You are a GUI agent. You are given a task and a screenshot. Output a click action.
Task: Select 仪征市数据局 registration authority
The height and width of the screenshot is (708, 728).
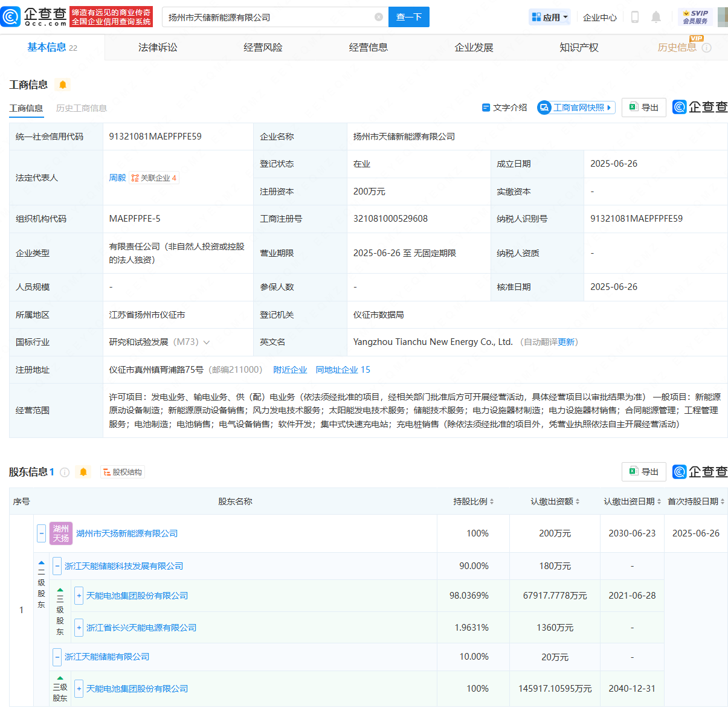pos(378,315)
